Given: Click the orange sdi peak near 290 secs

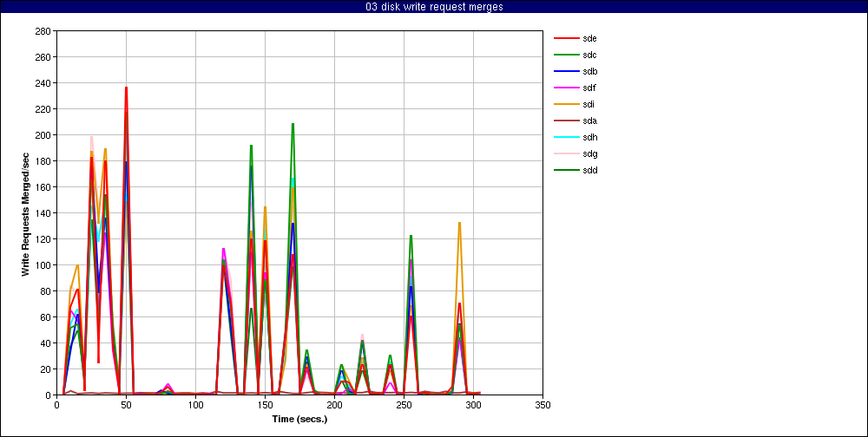Looking at the screenshot, I should (459, 223).
